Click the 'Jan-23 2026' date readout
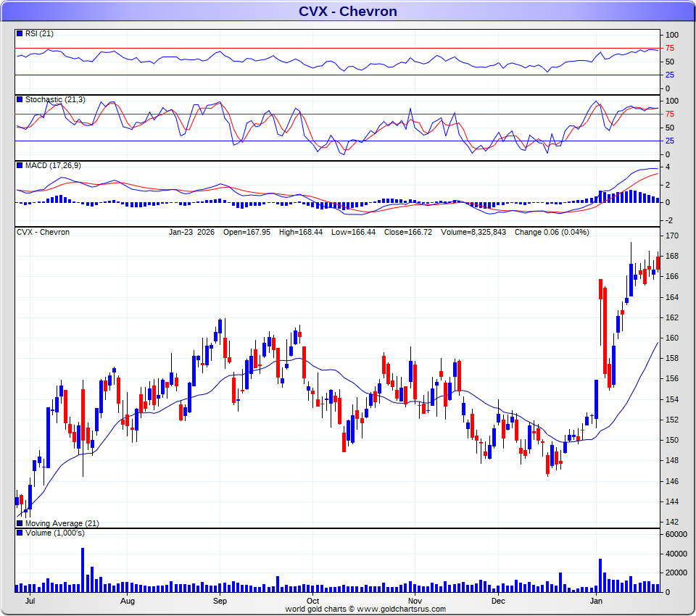The width and height of the screenshot is (696, 616). (192, 233)
